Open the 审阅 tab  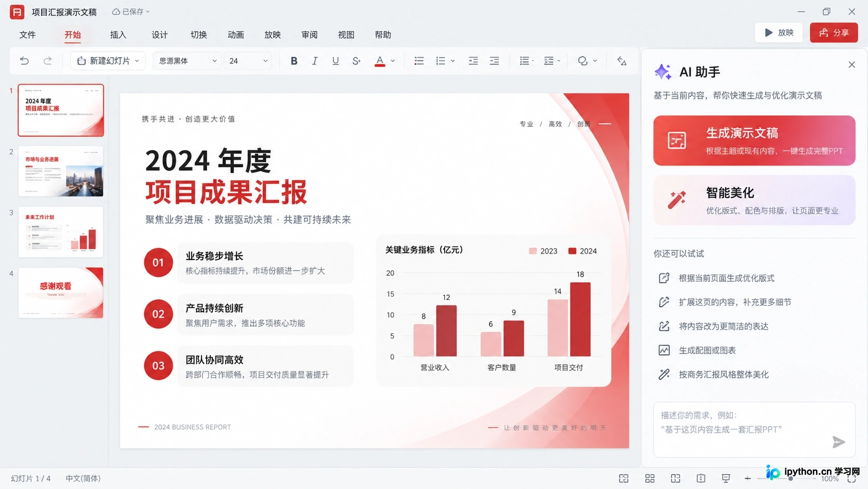click(x=309, y=35)
